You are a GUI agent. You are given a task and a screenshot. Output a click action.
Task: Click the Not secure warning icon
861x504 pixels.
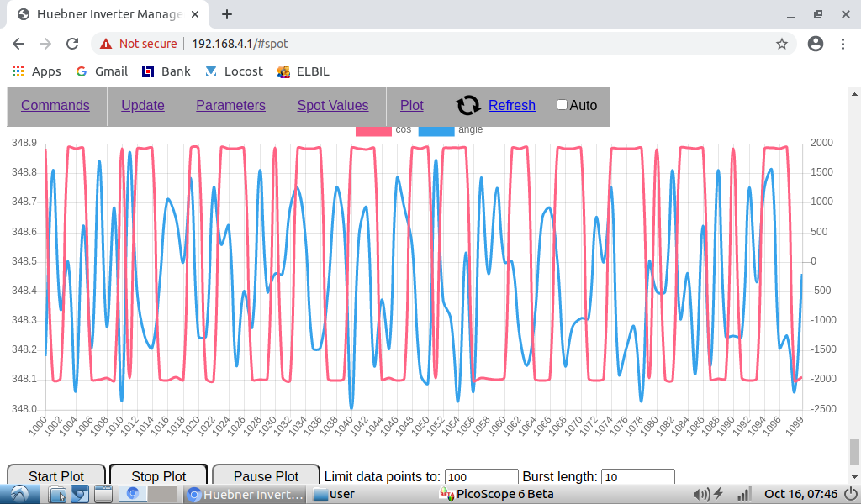[x=106, y=44]
